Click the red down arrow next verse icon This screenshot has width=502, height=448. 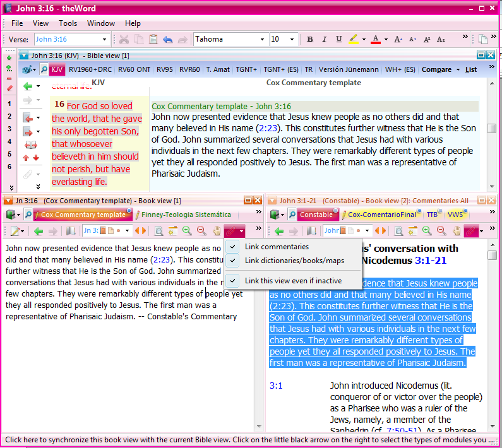(x=36, y=158)
